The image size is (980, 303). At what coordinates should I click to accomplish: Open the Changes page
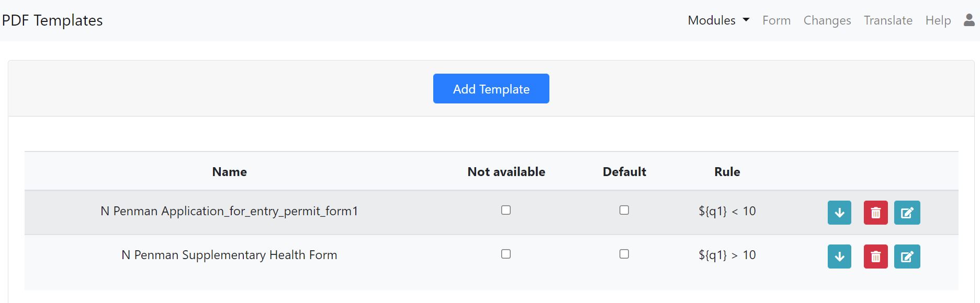(x=827, y=20)
